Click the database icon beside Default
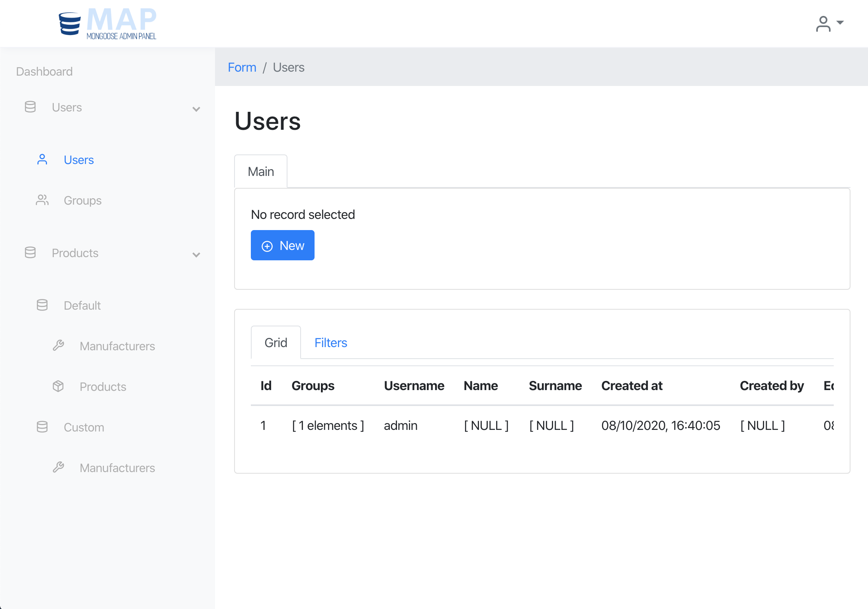This screenshot has width=868, height=609. tap(42, 305)
